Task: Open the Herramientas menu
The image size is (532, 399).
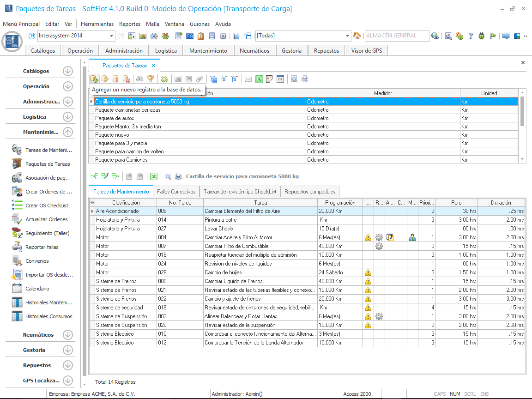Action: point(97,24)
